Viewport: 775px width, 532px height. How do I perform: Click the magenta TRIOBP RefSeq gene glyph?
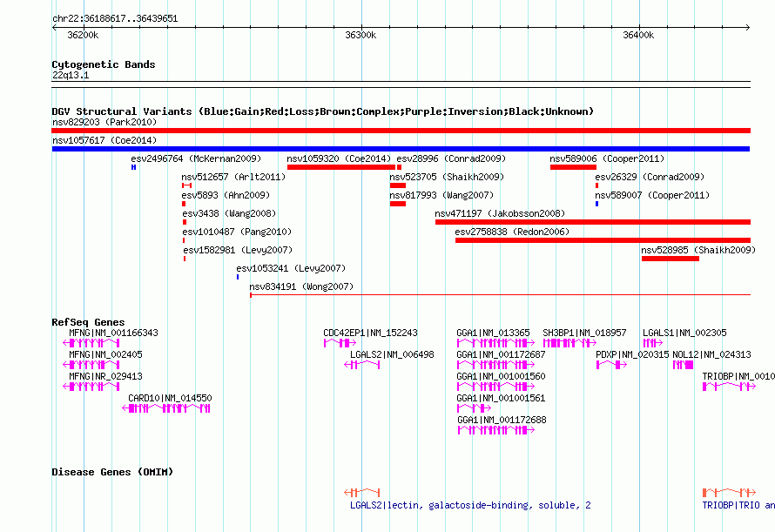pyautogui.click(x=729, y=387)
